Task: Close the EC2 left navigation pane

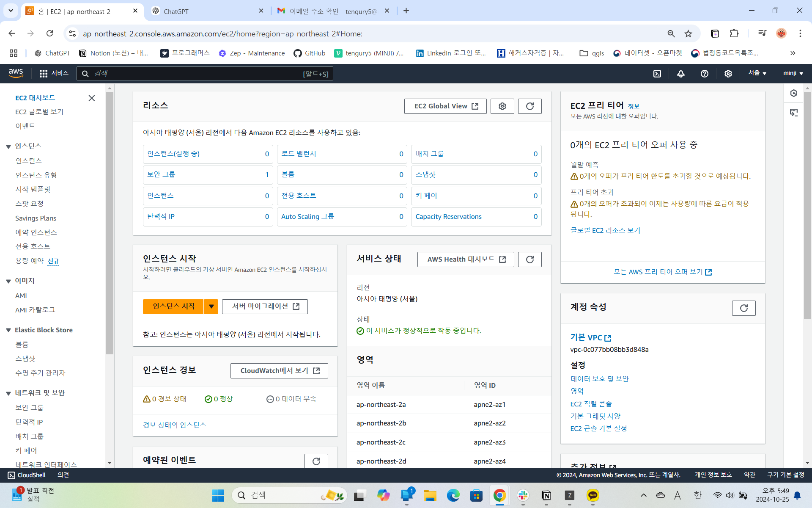Action: point(92,98)
